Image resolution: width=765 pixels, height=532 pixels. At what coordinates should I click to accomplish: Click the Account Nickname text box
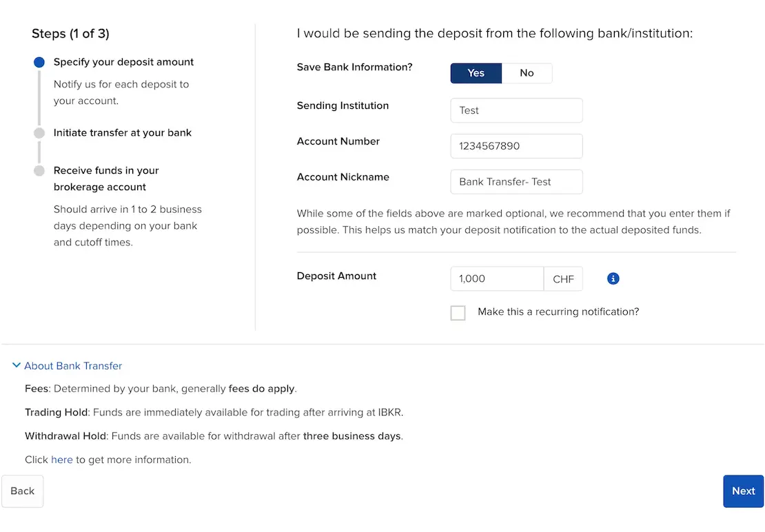[x=516, y=182]
